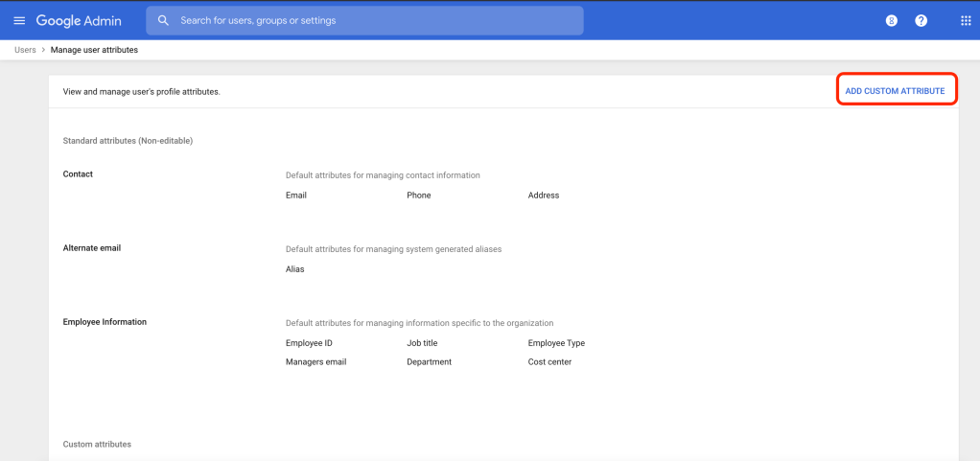Open the Help question mark icon
This screenshot has height=461, width=980.
(x=921, y=20)
